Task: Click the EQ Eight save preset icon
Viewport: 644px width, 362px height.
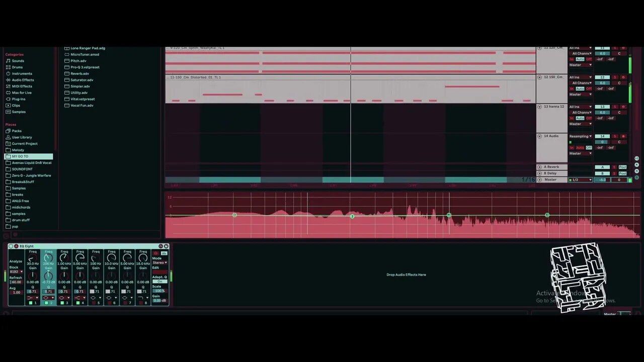Action: pos(166,246)
